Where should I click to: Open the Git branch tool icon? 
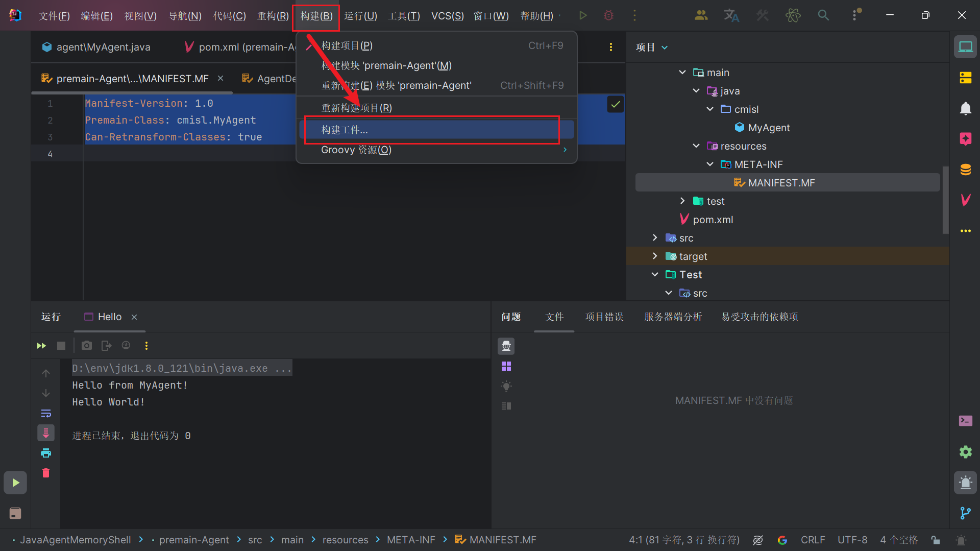965,513
